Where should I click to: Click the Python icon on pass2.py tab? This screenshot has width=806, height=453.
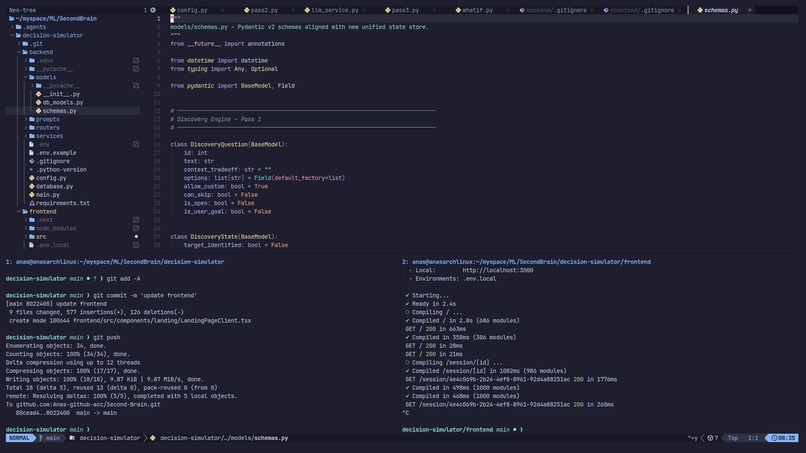coord(247,10)
